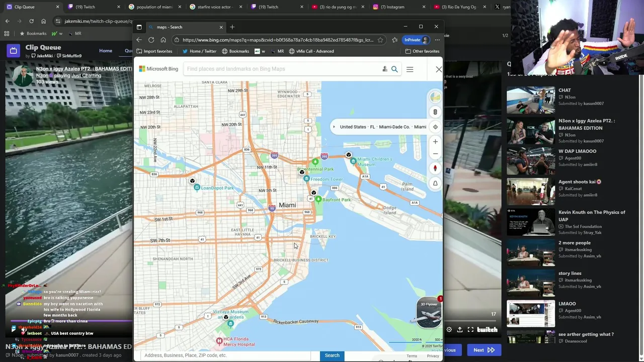The width and height of the screenshot is (644, 362).
Task: Select the 2 more people clip
Action: click(x=531, y=252)
